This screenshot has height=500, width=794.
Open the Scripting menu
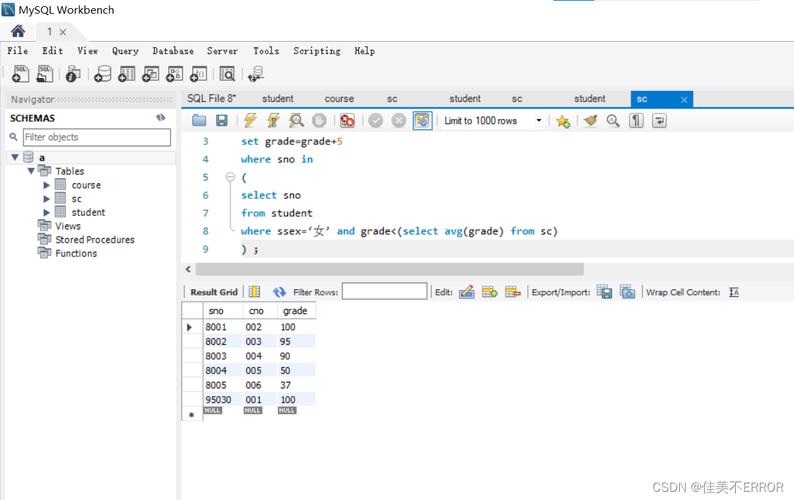click(316, 51)
